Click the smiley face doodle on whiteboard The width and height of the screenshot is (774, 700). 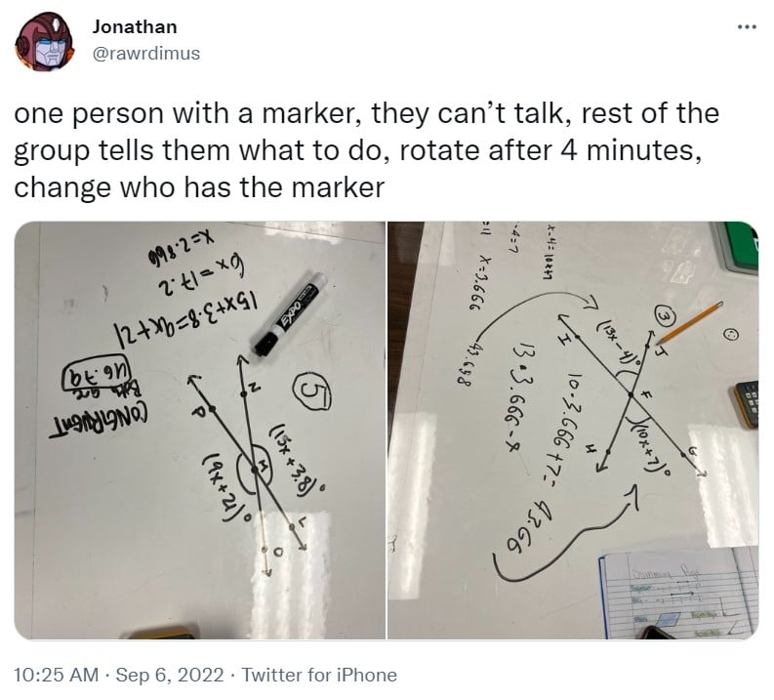pos(732,336)
